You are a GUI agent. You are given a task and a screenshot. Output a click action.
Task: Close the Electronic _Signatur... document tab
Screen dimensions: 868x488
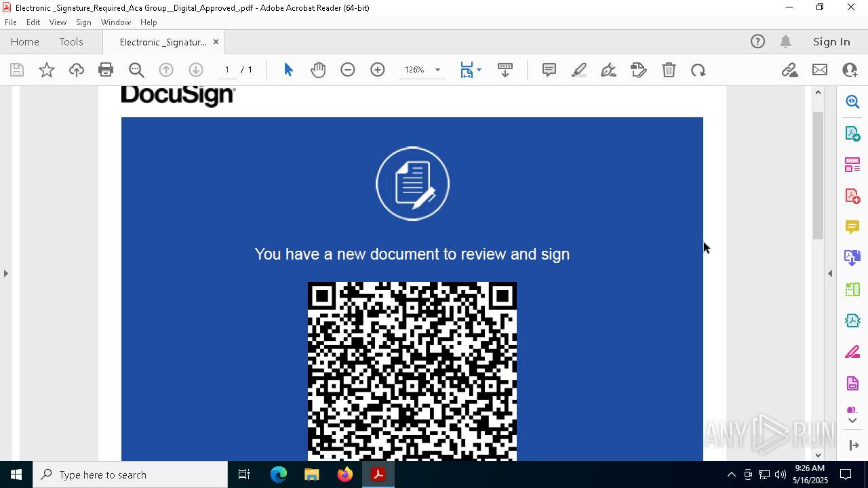(216, 42)
